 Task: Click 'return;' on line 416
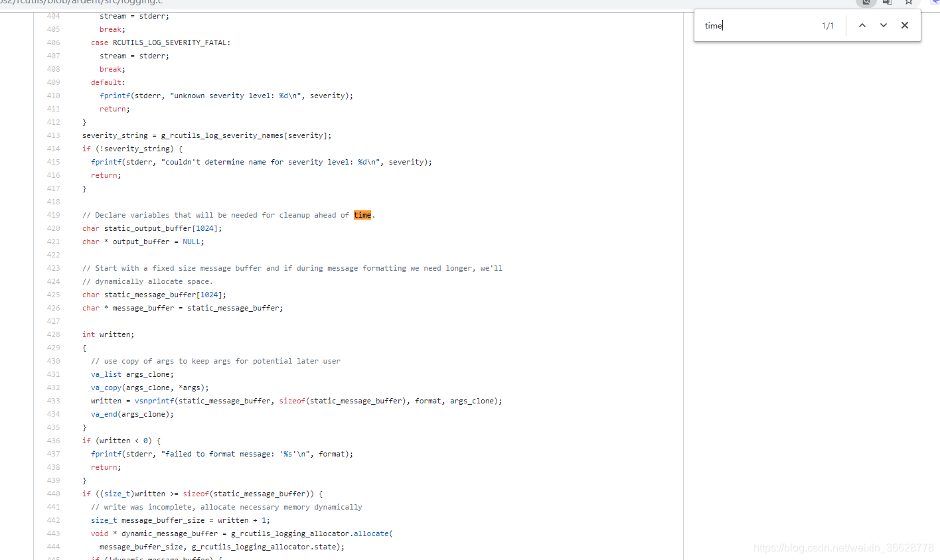[106, 175]
